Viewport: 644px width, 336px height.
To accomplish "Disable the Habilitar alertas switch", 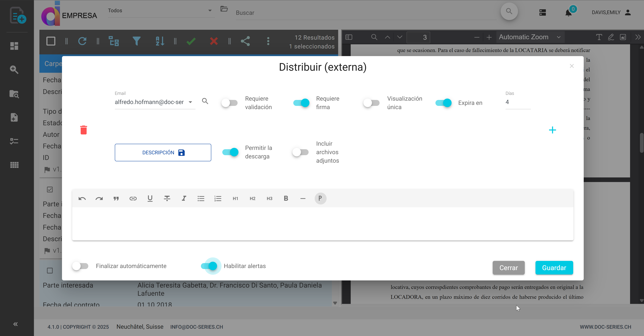I will 211,266.
